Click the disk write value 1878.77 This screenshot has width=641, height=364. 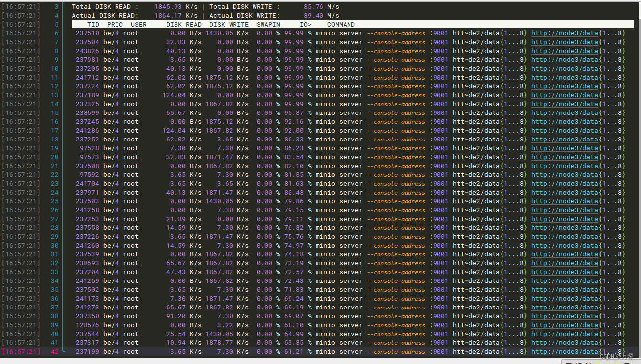219,343
